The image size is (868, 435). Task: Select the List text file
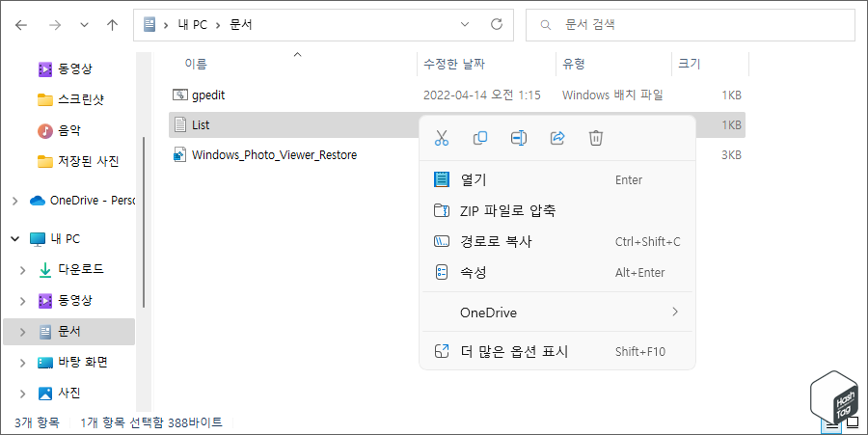point(293,125)
